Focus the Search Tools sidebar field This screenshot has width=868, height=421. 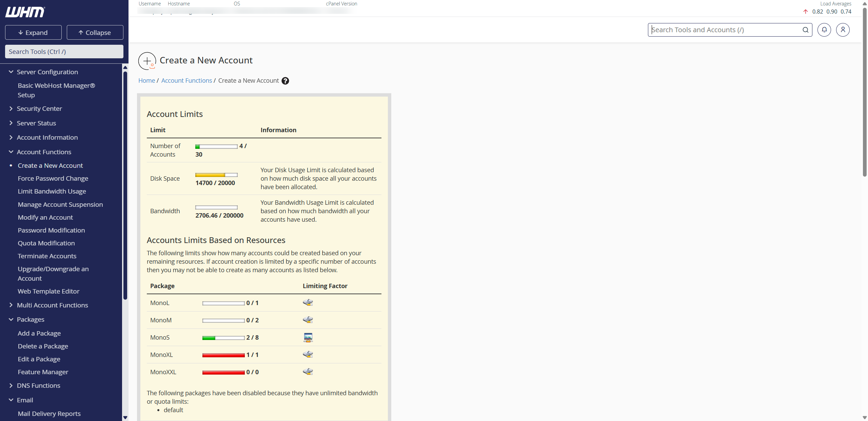pos(64,52)
